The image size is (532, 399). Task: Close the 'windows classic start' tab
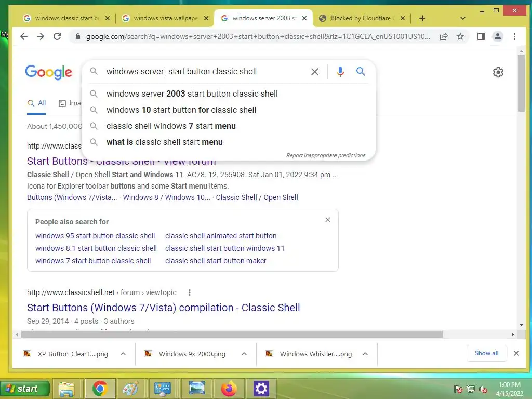[107, 18]
